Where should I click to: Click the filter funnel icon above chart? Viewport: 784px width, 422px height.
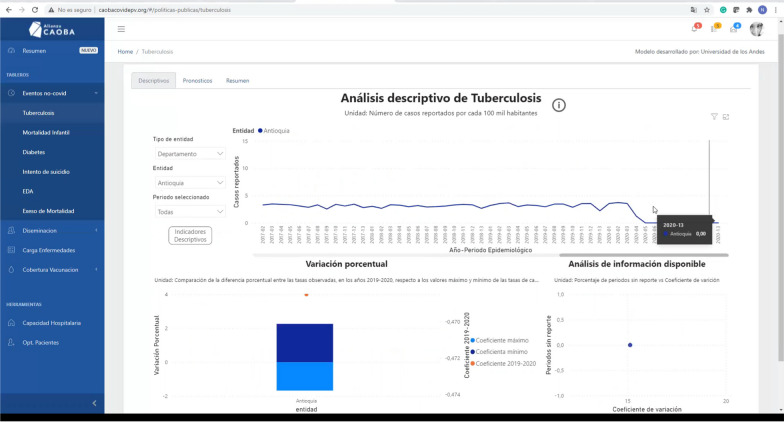714,117
